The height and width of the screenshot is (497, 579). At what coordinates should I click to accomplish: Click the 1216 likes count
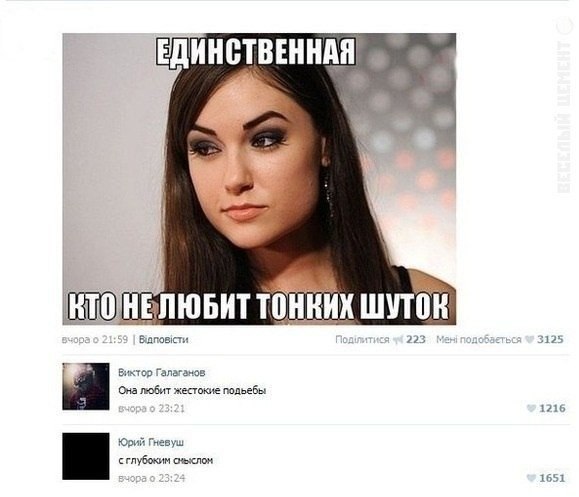[552, 408]
